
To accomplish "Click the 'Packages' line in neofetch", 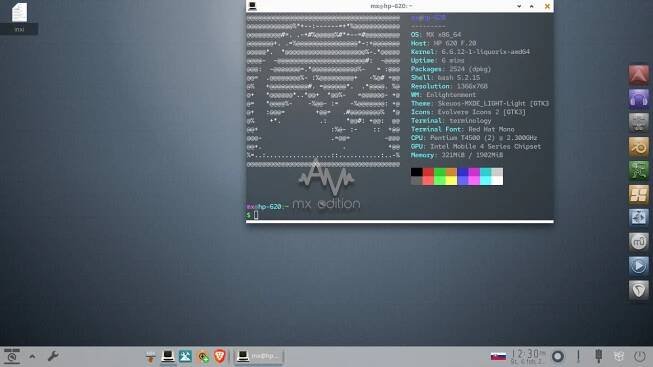I will tap(451, 69).
